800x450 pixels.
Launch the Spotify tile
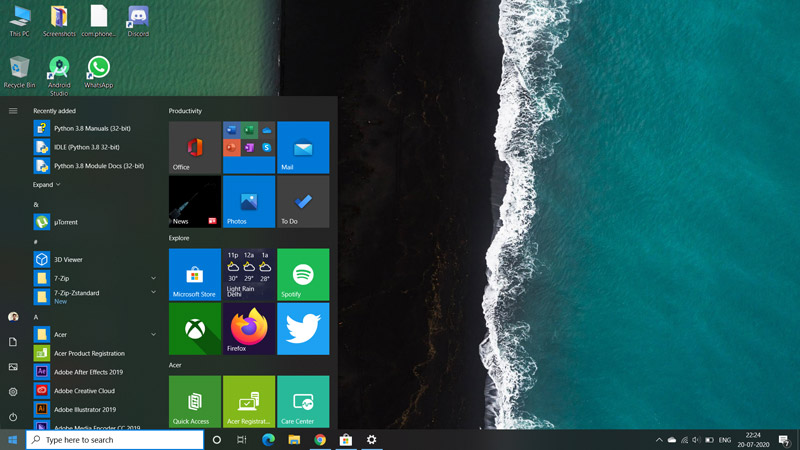pyautogui.click(x=303, y=274)
